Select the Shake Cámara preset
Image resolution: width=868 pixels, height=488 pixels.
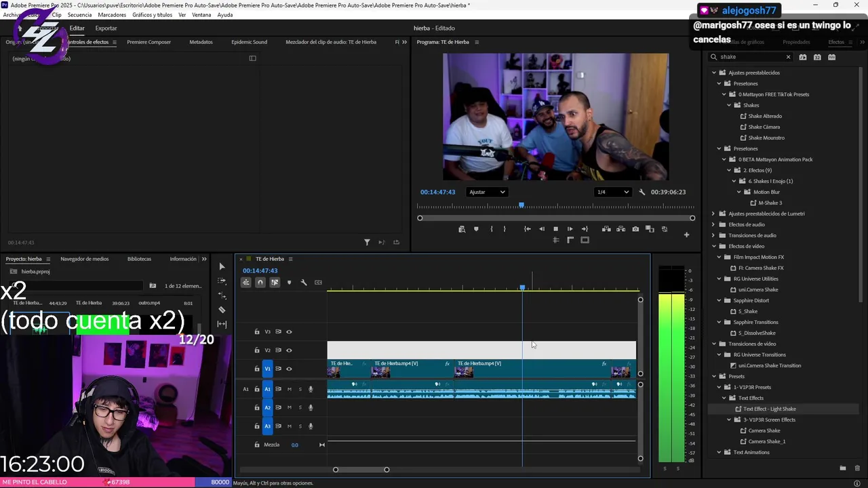[x=764, y=127]
